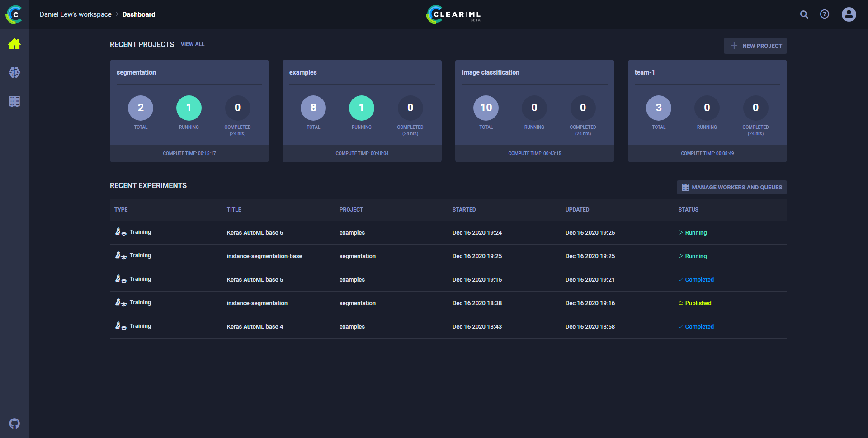Open experiment titled instance-segmentation

(x=257, y=303)
